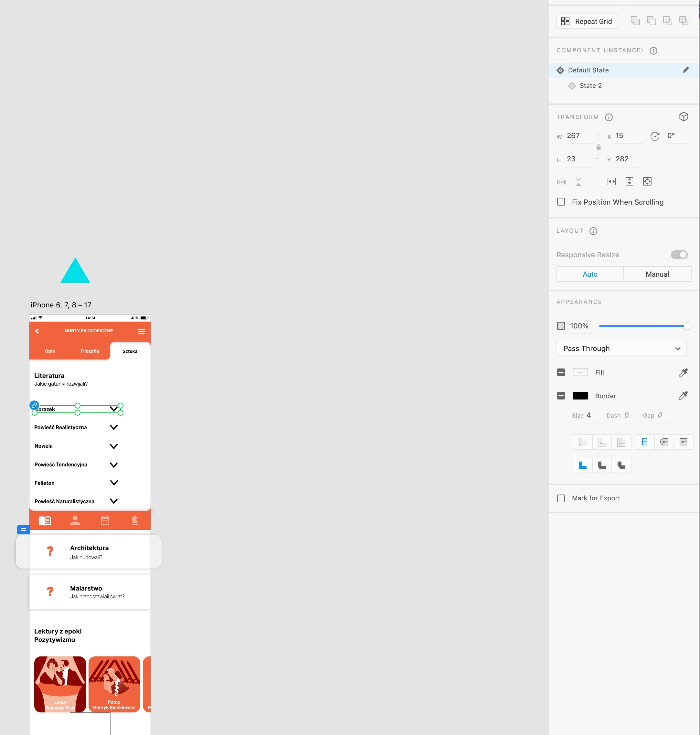Edit the Default State with the pencil icon
Viewport: 700px width, 735px height.
(685, 70)
